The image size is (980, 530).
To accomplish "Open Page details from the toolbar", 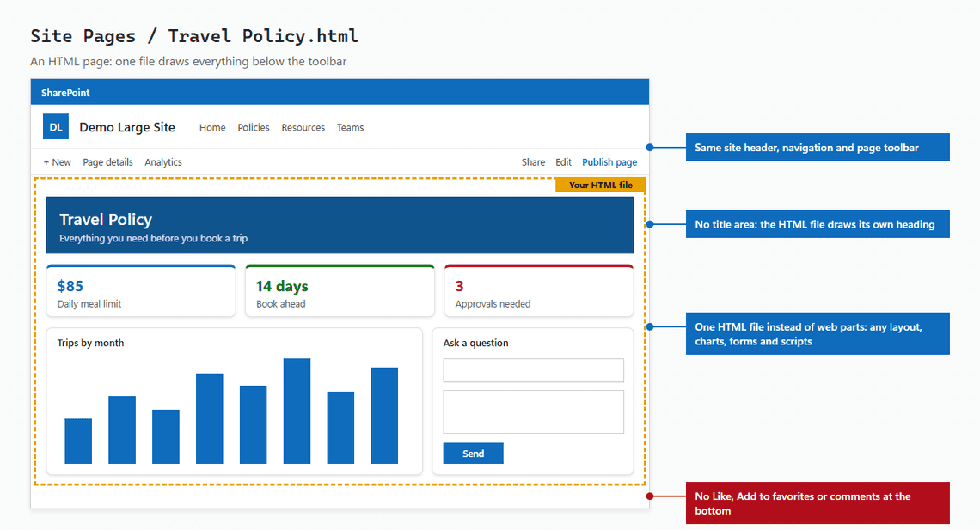I will pos(107,162).
